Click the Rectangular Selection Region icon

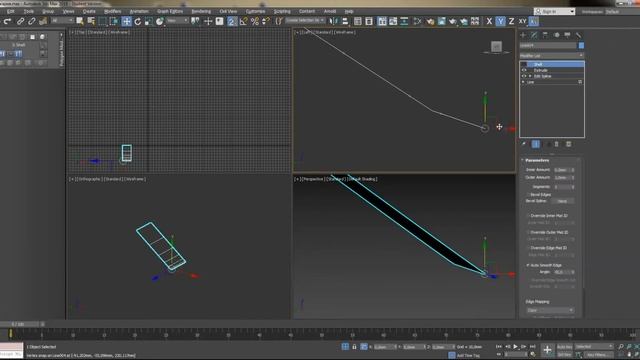coord(102,21)
